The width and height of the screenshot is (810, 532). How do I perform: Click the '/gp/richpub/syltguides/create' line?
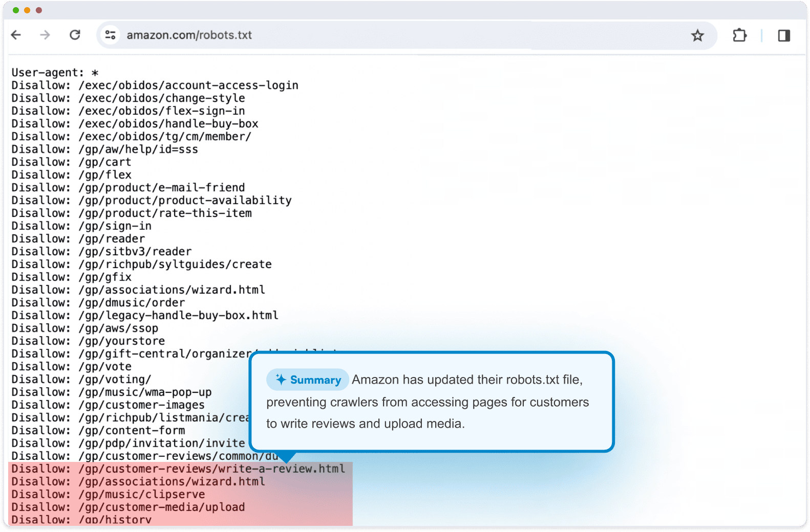[142, 264]
